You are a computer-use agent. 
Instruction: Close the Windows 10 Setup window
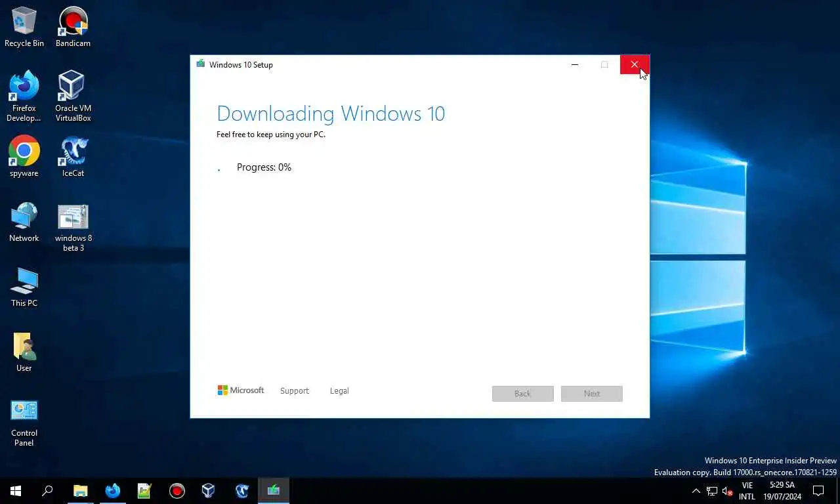635,64
